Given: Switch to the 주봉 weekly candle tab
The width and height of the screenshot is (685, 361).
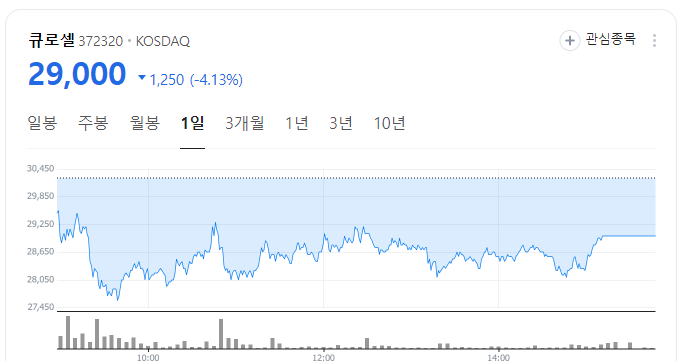Looking at the screenshot, I should click(x=93, y=123).
